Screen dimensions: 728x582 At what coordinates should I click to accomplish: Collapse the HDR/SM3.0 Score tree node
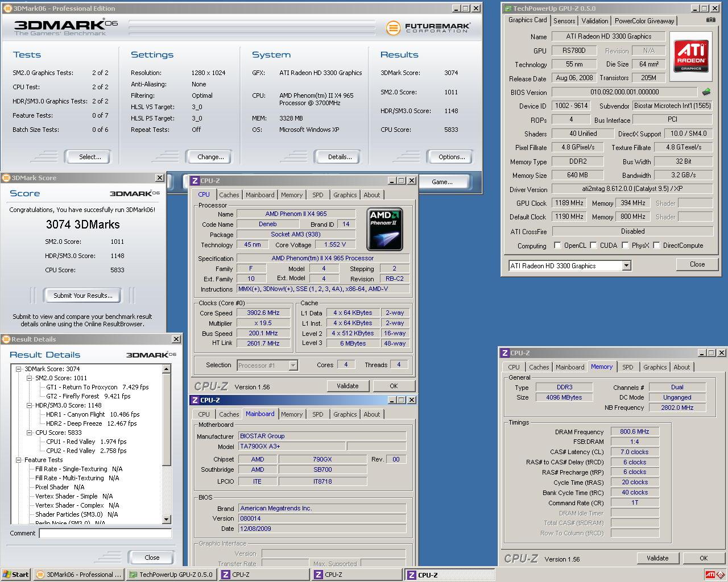point(30,405)
